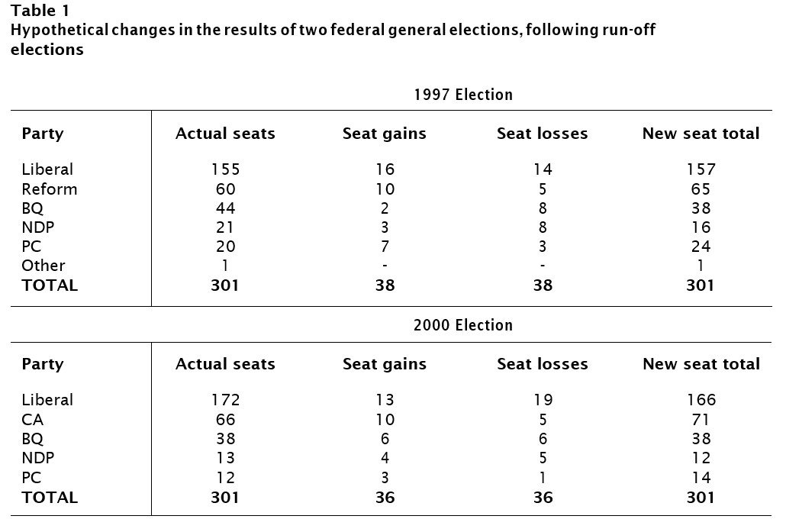Select Liberal new seat total 157

[701, 169]
